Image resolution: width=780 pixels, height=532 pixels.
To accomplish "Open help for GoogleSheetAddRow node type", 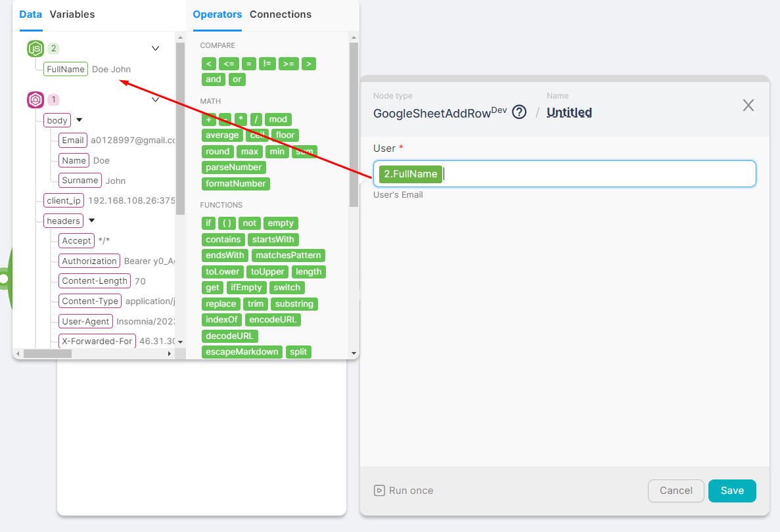I will tap(519, 112).
